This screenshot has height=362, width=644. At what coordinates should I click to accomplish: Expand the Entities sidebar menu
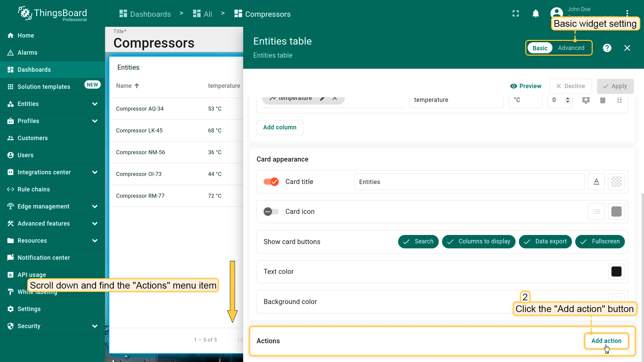point(95,104)
